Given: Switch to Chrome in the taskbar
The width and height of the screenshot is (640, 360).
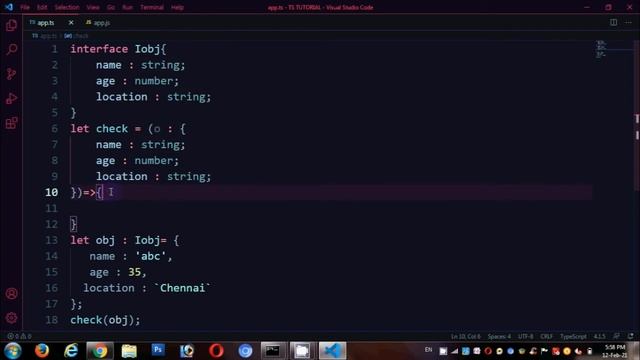Looking at the screenshot, I should click(100, 351).
